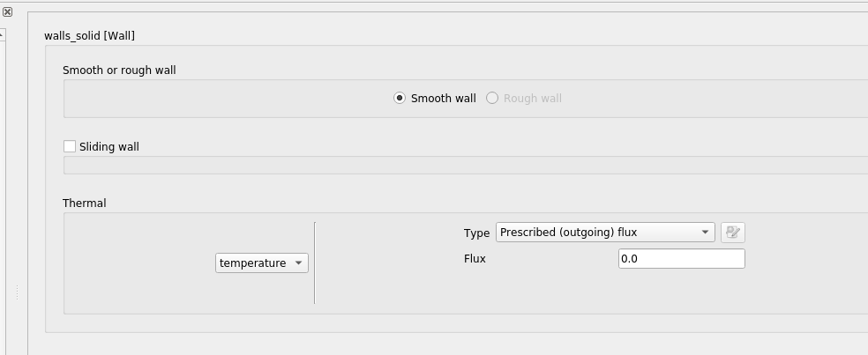Viewport: 868px width, 355px height.
Task: Click the vertical separator beside temperature dropdown
Action: tap(315, 263)
